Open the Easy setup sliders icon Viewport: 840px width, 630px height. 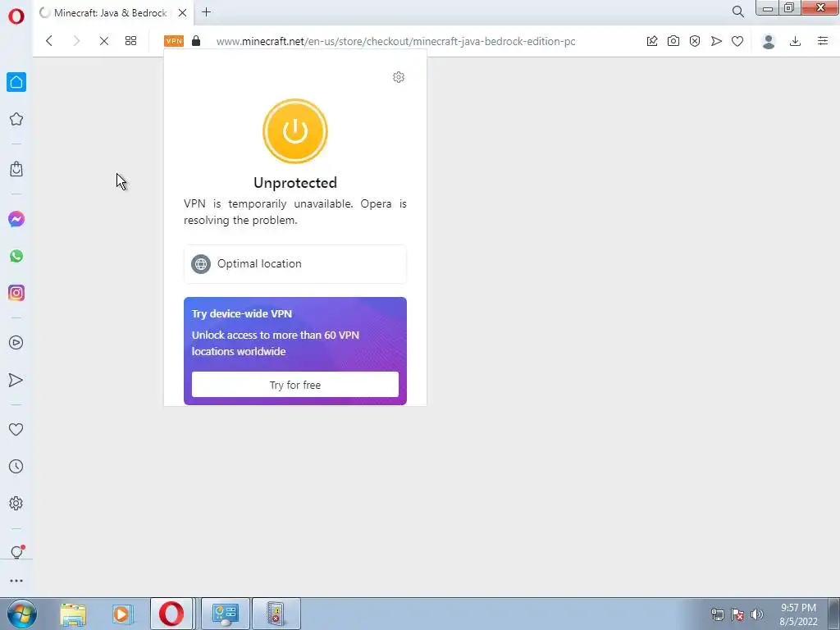(823, 41)
